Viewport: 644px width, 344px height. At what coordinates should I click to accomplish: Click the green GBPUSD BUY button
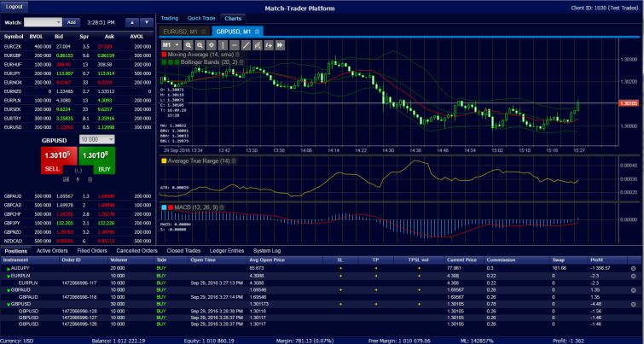(97, 160)
